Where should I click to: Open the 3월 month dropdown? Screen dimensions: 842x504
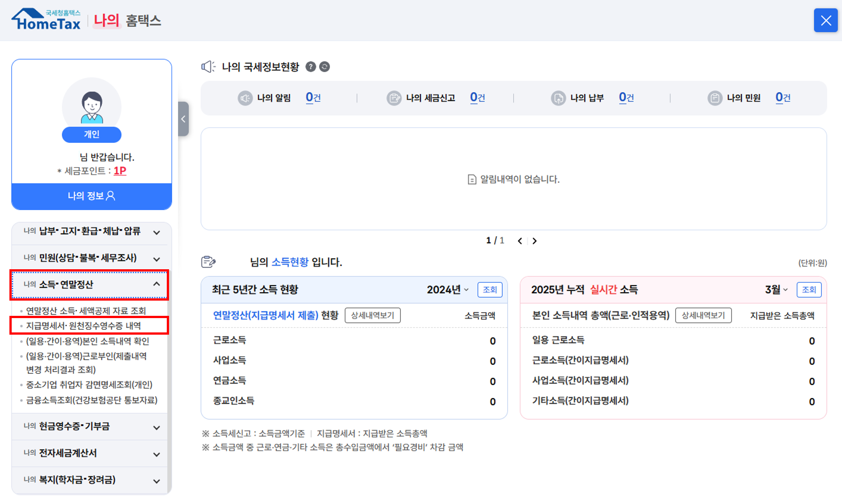tap(776, 290)
